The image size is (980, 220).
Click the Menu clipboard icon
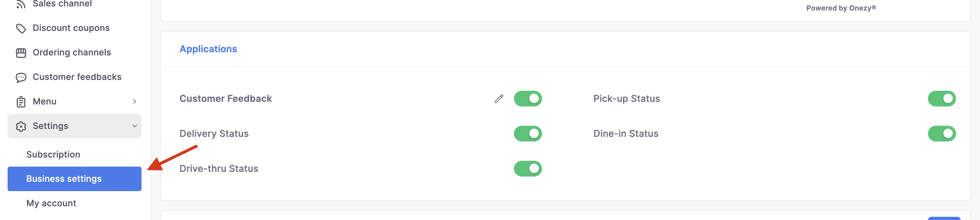[x=21, y=102]
